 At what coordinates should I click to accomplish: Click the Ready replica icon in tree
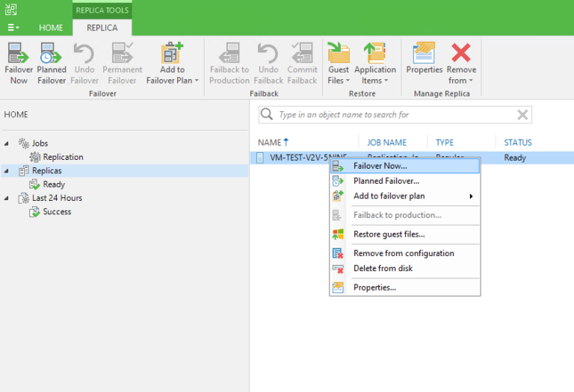(x=35, y=184)
